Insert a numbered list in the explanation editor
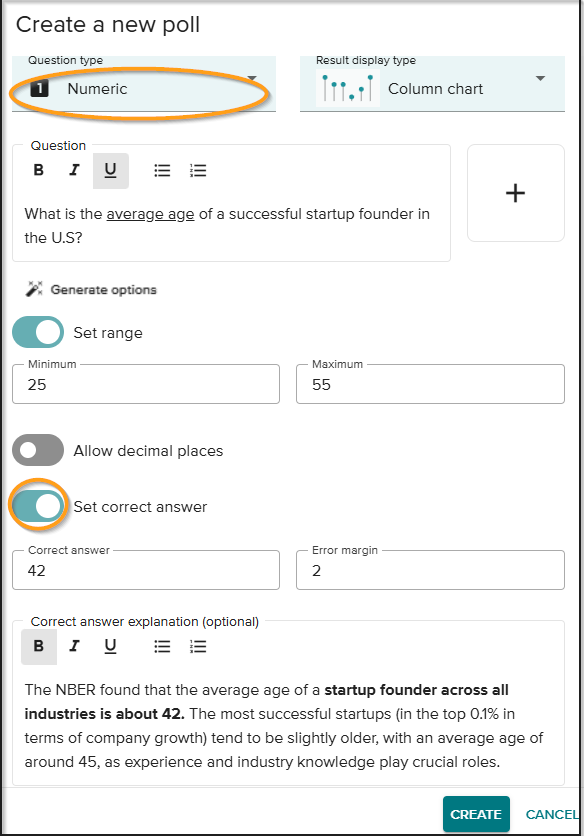Screen dimensions: 584x836 point(198,646)
